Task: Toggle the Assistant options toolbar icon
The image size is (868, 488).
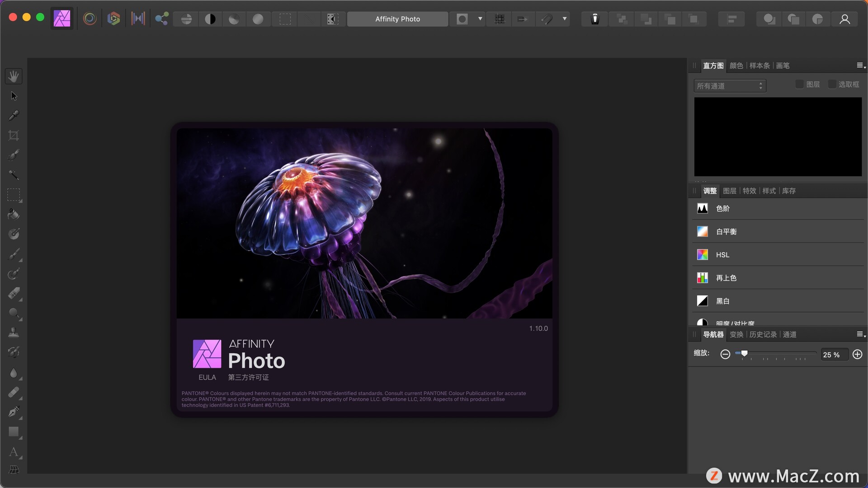Action: (x=595, y=19)
